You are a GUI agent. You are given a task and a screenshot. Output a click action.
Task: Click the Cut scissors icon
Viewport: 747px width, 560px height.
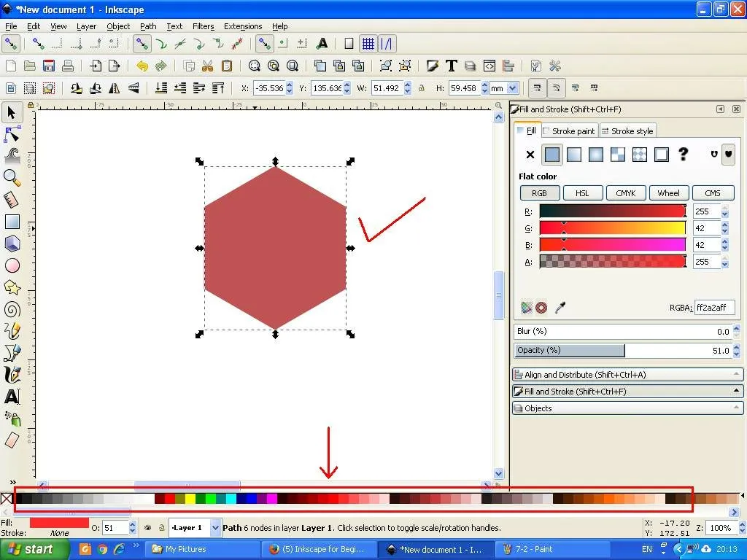pyautogui.click(x=207, y=66)
